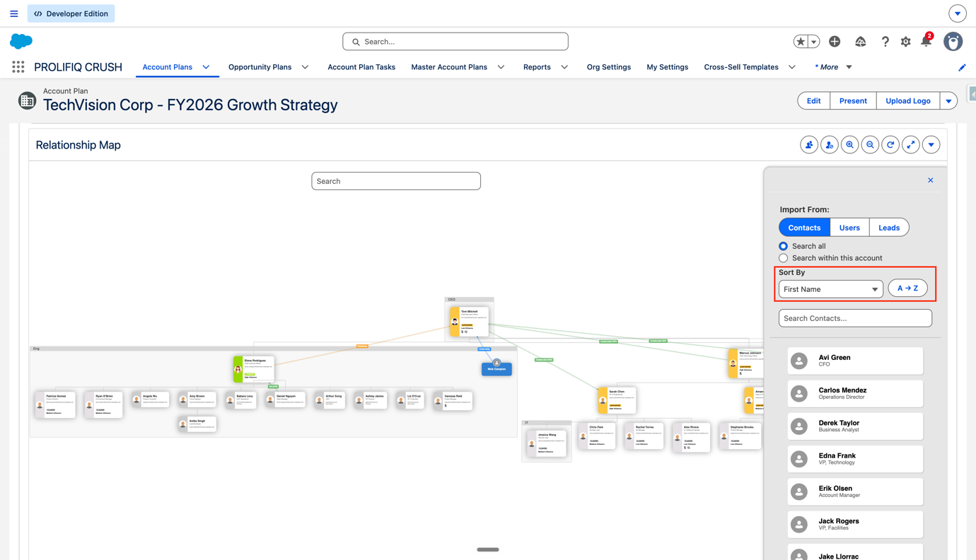Open the Opportunity Plans tab
The width and height of the screenshot is (976, 560).
(x=260, y=67)
